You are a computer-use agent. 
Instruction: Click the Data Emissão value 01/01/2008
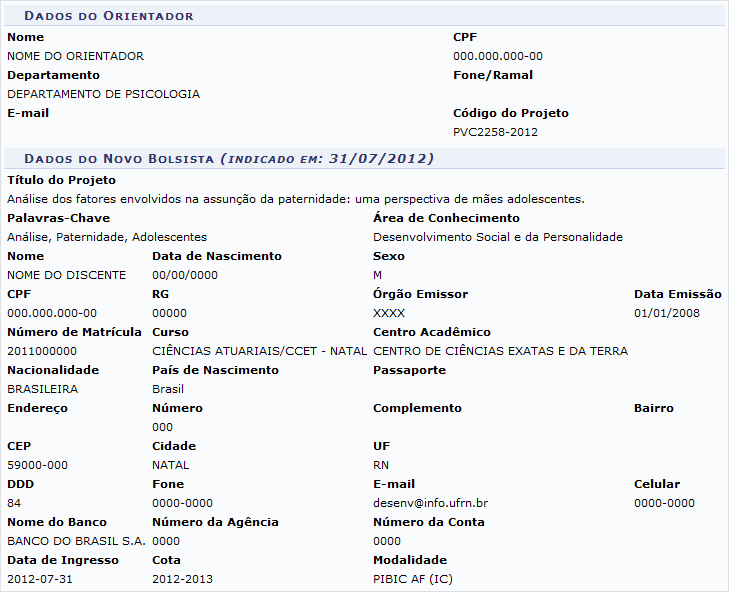pos(667,313)
